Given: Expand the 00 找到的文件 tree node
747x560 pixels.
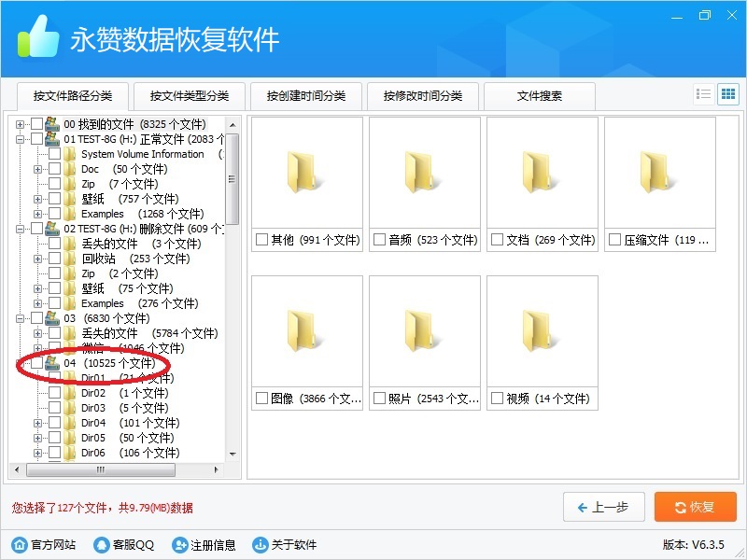Looking at the screenshot, I should (21, 124).
